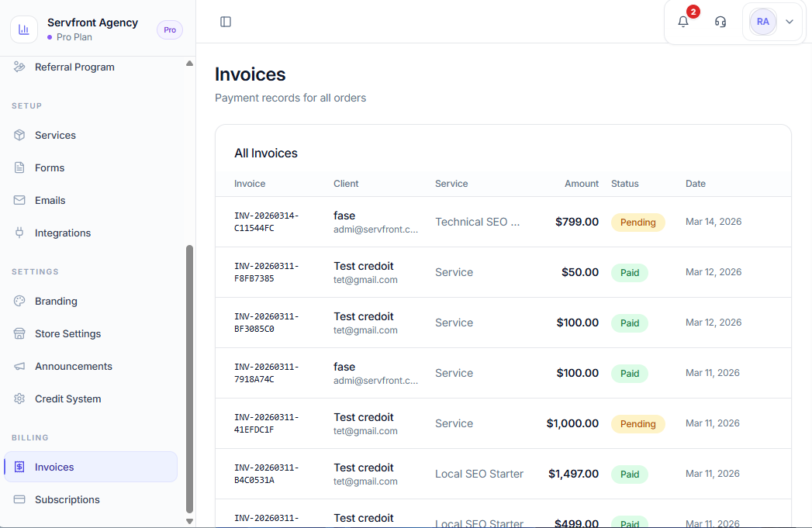Click the Branding palette icon
812x528 pixels.
pyautogui.click(x=19, y=301)
